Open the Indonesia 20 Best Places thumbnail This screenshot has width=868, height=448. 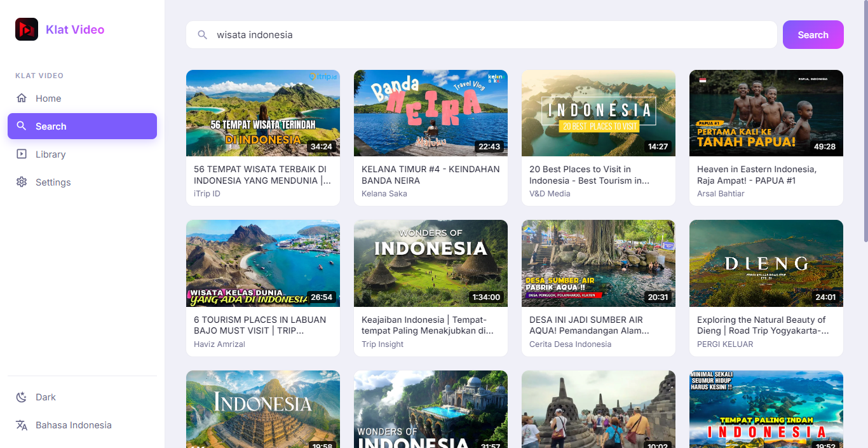pos(599,113)
